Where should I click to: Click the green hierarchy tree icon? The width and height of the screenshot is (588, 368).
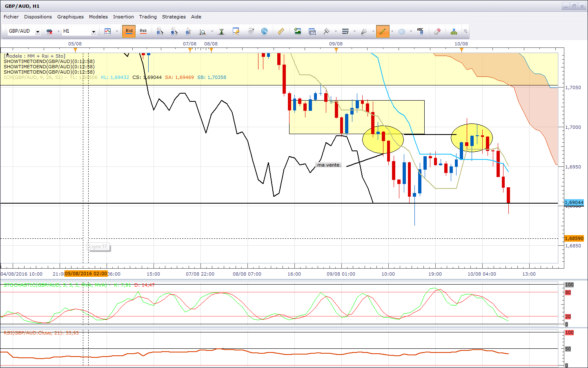454,31
